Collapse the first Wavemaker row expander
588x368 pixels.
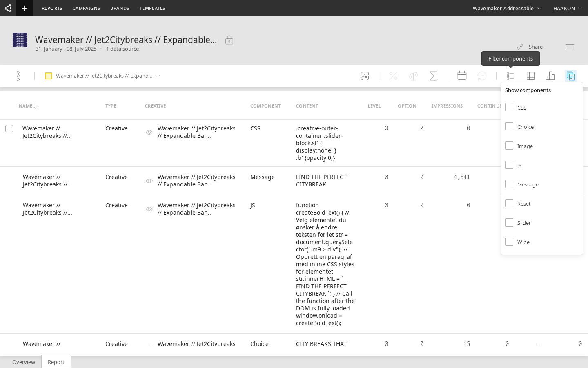9,129
